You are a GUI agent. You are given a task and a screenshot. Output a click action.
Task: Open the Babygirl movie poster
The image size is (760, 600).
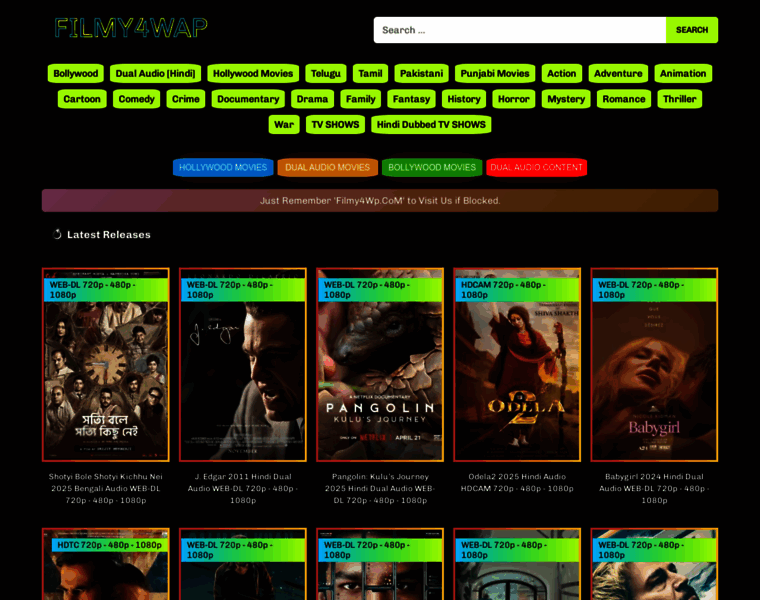[x=654, y=364]
